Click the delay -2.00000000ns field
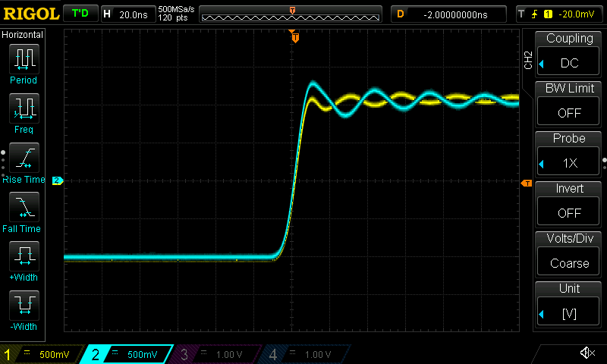Viewport: 607px width, 364px height. click(x=448, y=14)
